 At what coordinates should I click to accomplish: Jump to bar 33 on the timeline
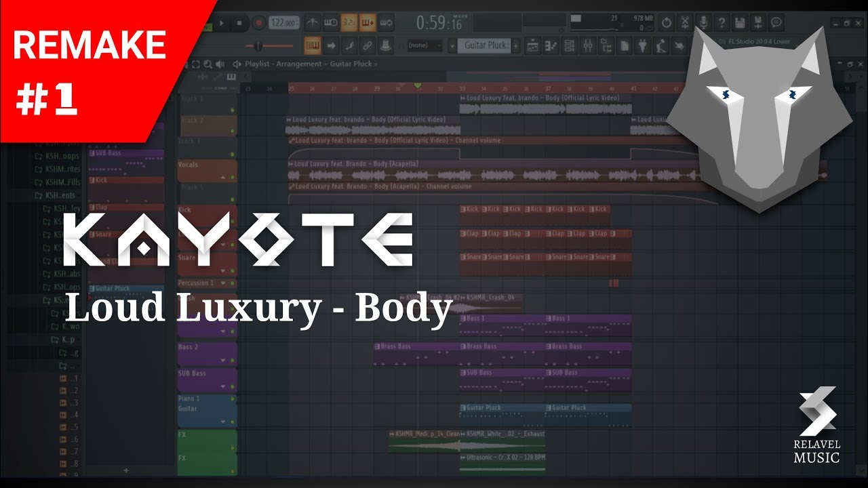(x=462, y=88)
